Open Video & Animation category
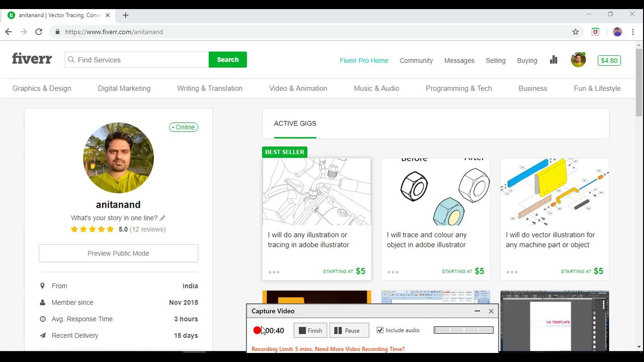644x362 pixels. coord(298,88)
